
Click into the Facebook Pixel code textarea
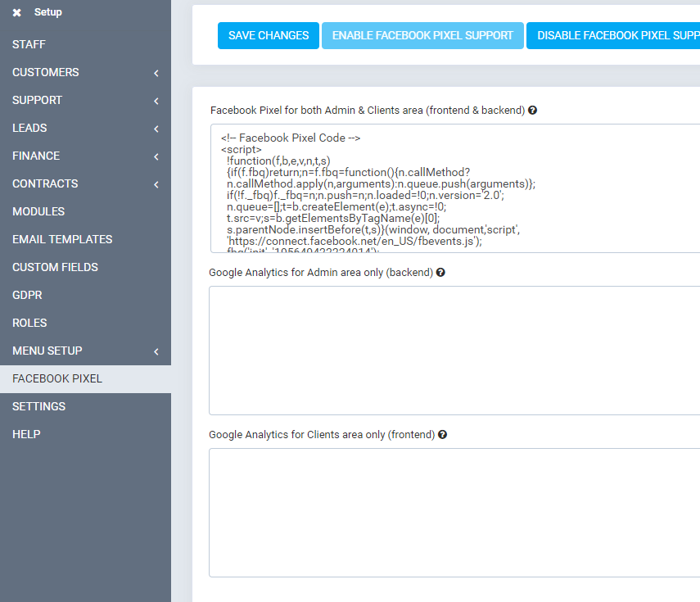[455, 188]
